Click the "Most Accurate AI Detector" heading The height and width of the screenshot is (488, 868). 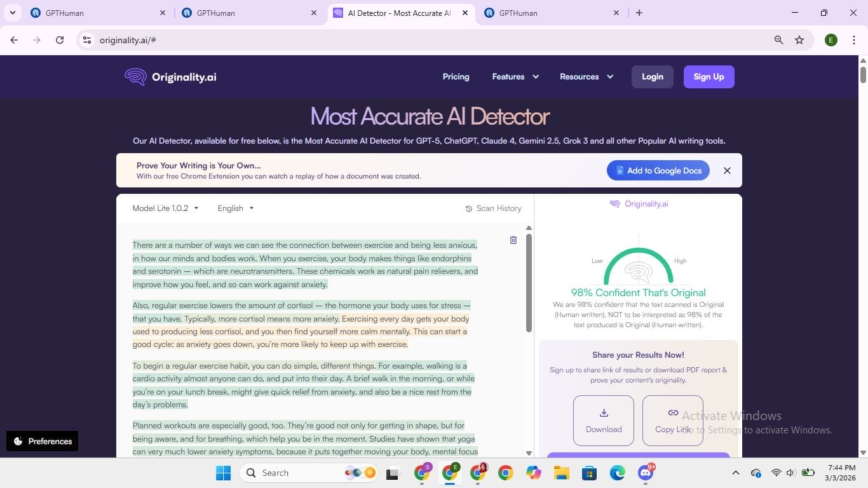[430, 116]
